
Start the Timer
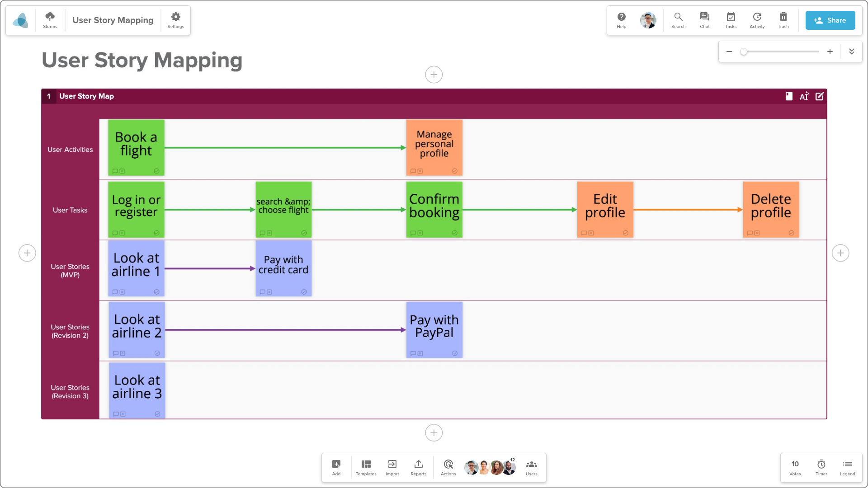point(821,468)
